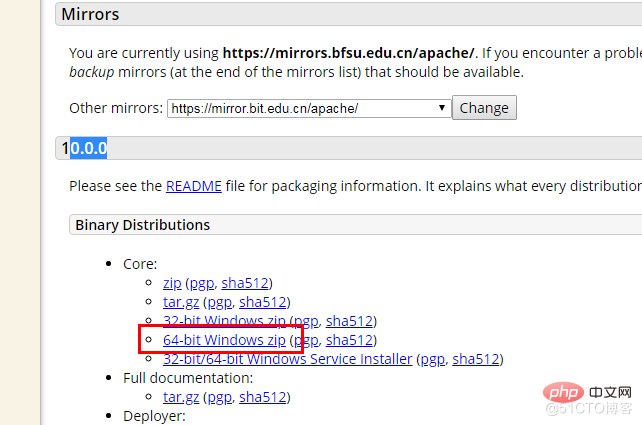This screenshot has width=642, height=425.
Task: Open sha512 checksum for Core zip
Action: [x=245, y=283]
